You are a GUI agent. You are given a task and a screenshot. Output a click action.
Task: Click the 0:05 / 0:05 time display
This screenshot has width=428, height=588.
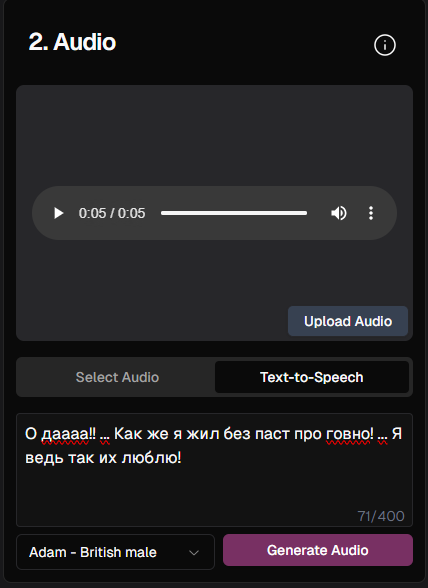click(112, 213)
